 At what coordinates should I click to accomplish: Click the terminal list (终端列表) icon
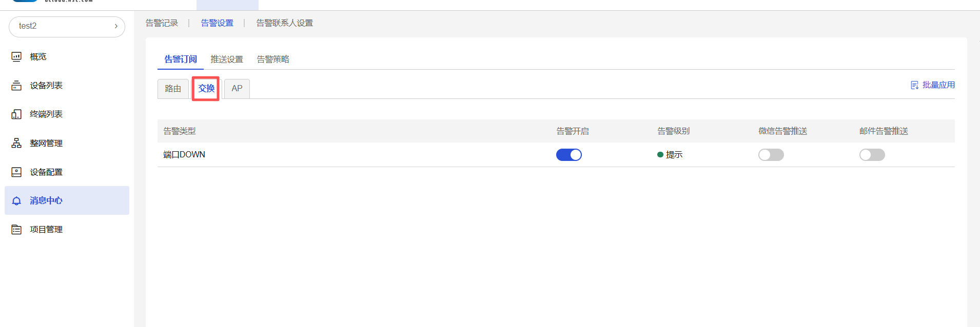click(x=16, y=114)
